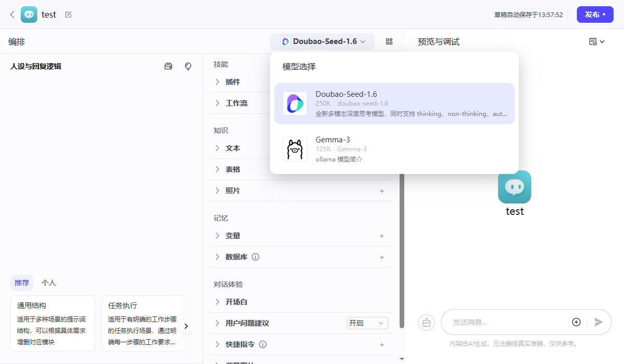Click the back arrow to exit editor
Screen dimensions: 624x364
11,14
